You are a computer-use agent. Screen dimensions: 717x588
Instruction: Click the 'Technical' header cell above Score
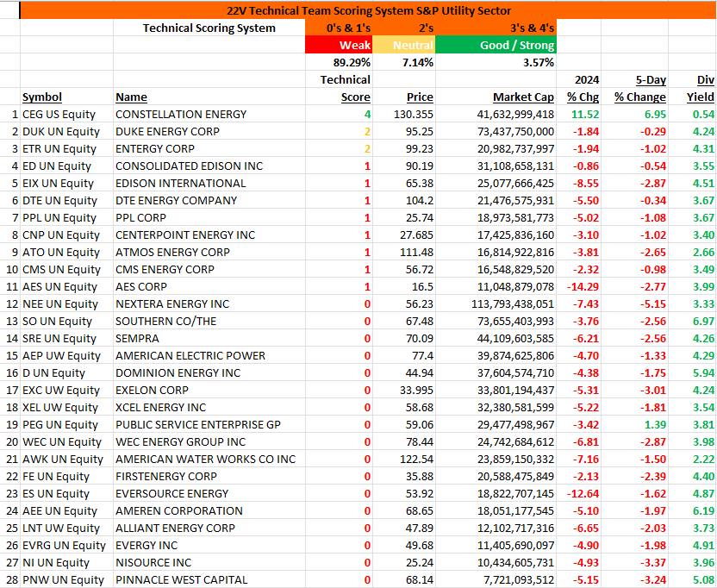point(339,79)
